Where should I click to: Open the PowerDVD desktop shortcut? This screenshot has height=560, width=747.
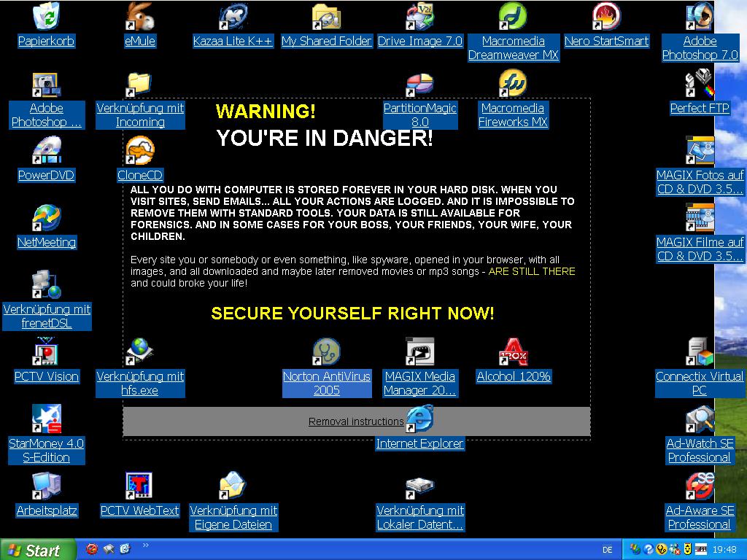[46, 152]
